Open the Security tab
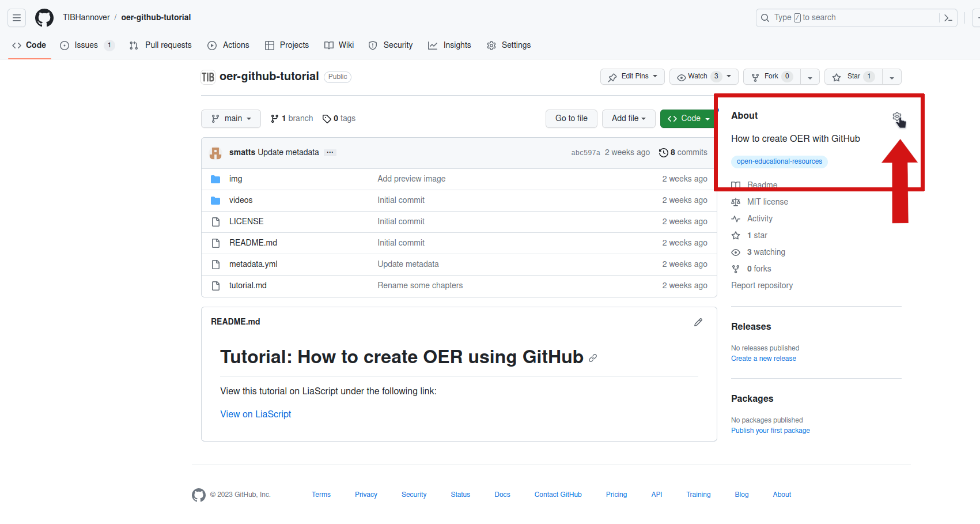The height and width of the screenshot is (524, 980). pyautogui.click(x=391, y=45)
